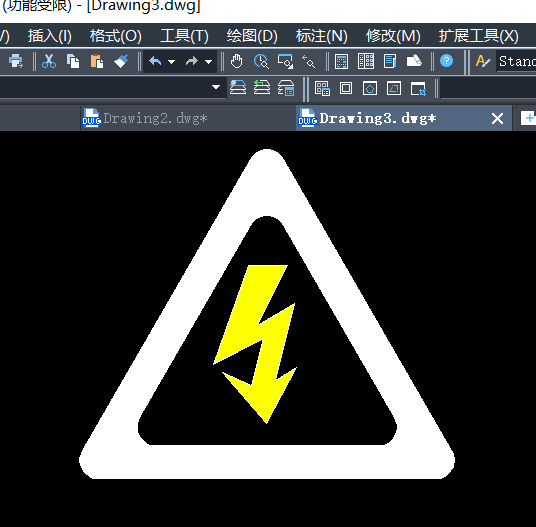Open the 修改(M) menu
The height and width of the screenshot is (527, 536).
tap(393, 36)
